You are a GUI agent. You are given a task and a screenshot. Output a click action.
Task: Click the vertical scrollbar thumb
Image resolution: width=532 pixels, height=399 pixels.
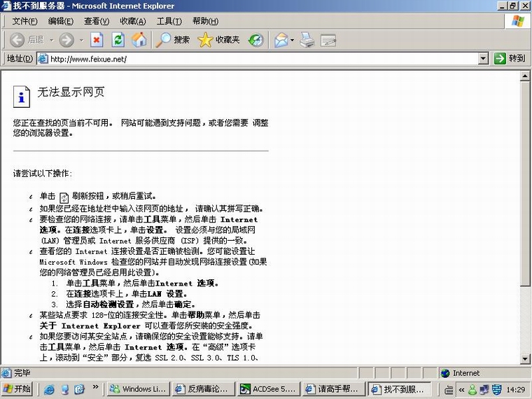click(x=525, y=183)
